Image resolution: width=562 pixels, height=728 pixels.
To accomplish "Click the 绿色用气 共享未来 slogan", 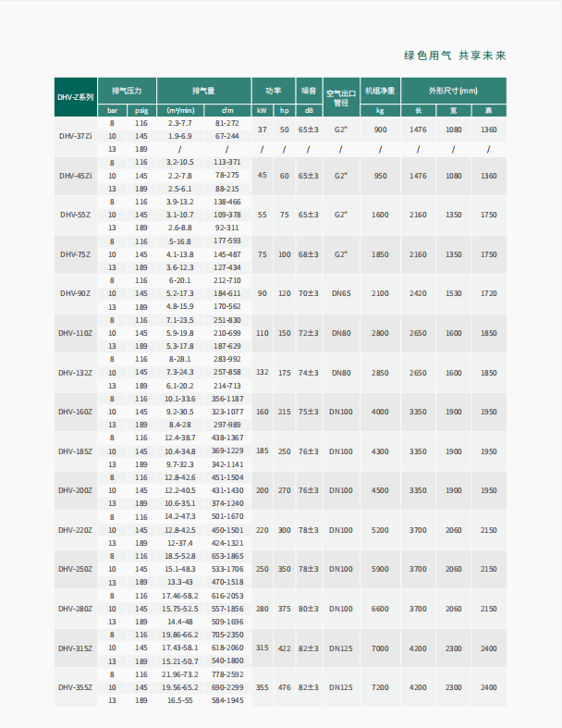I will pyautogui.click(x=455, y=56).
